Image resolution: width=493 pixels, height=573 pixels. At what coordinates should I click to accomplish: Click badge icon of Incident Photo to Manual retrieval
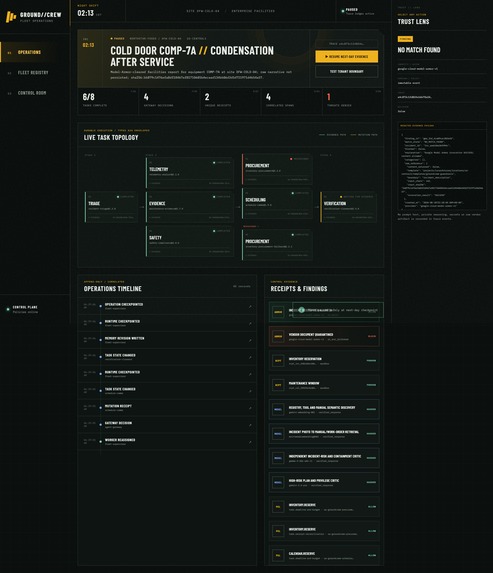pyautogui.click(x=278, y=434)
